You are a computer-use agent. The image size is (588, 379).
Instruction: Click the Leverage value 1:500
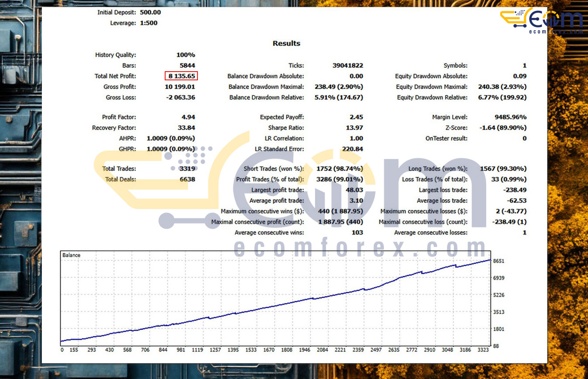click(x=149, y=23)
